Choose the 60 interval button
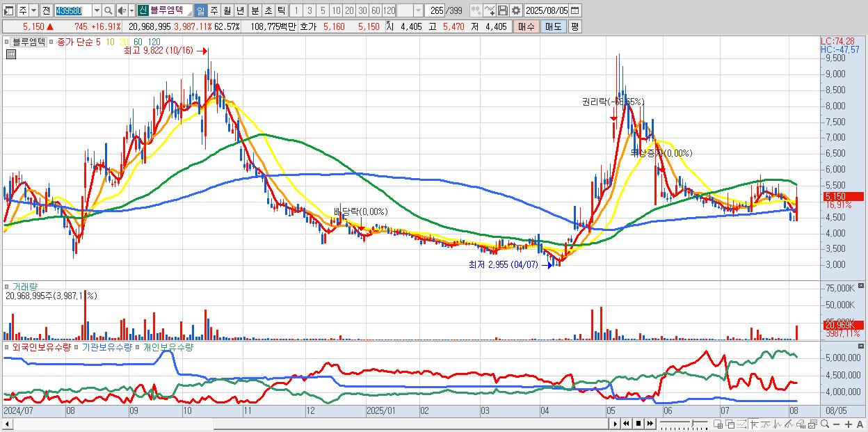 click(x=376, y=10)
